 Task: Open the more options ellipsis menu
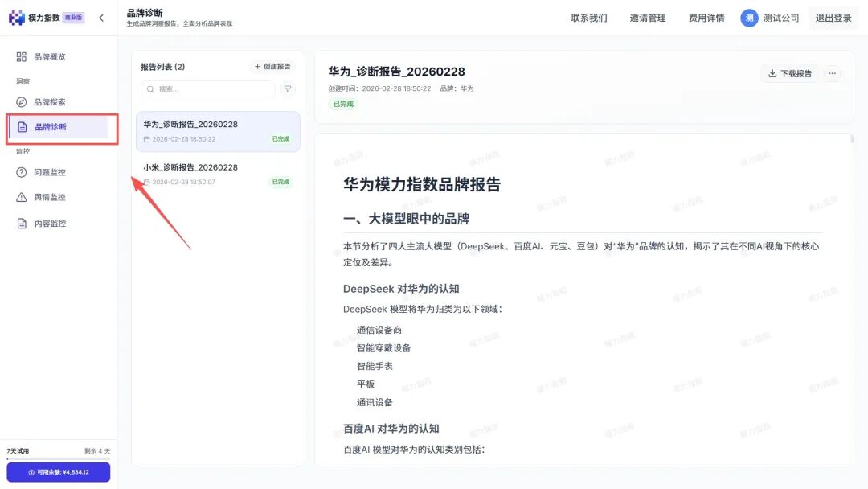832,73
